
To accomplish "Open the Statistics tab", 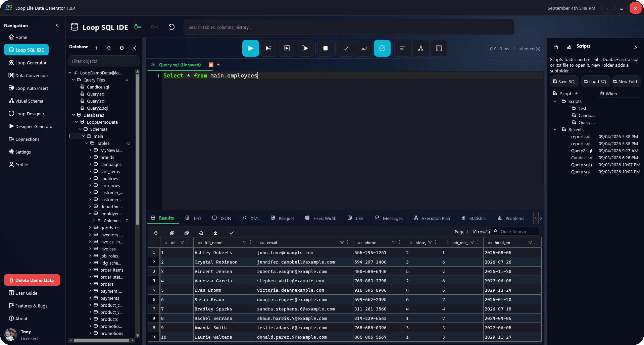I will click(x=474, y=218).
